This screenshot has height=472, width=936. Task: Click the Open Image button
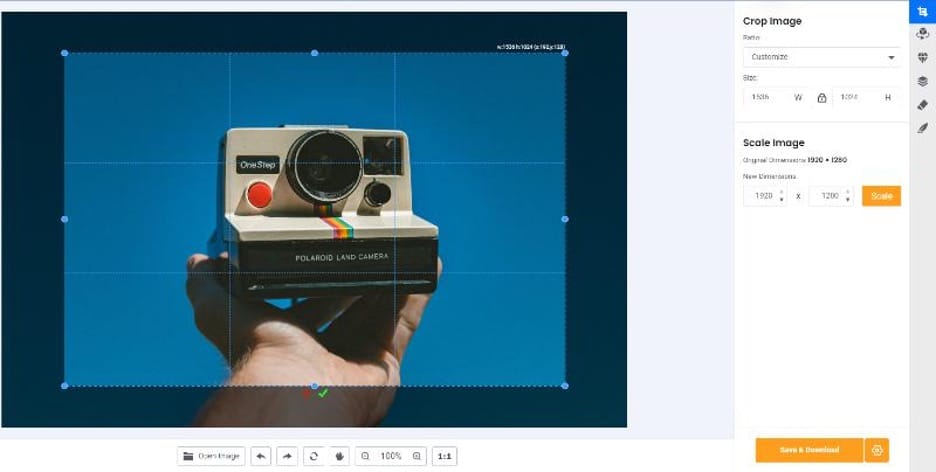pyautogui.click(x=211, y=456)
